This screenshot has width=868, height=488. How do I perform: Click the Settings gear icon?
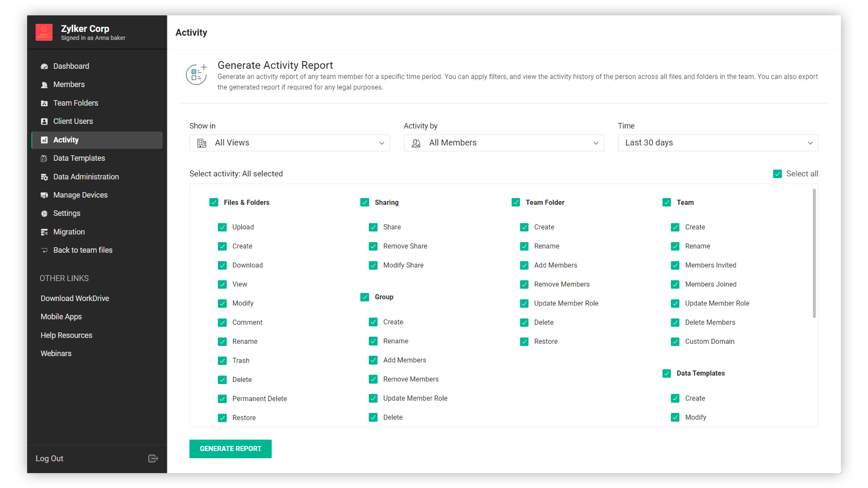44,214
